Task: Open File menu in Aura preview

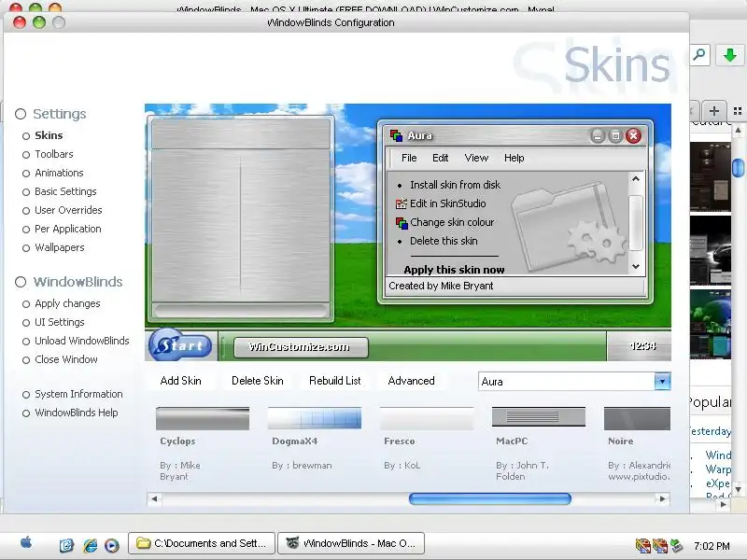Action: 409,158
